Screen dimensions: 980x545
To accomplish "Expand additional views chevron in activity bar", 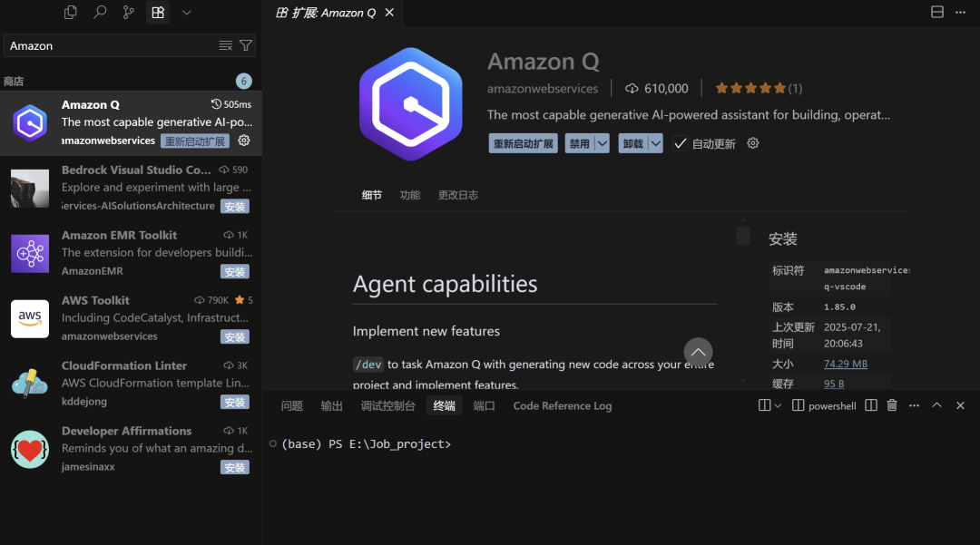I will (187, 13).
